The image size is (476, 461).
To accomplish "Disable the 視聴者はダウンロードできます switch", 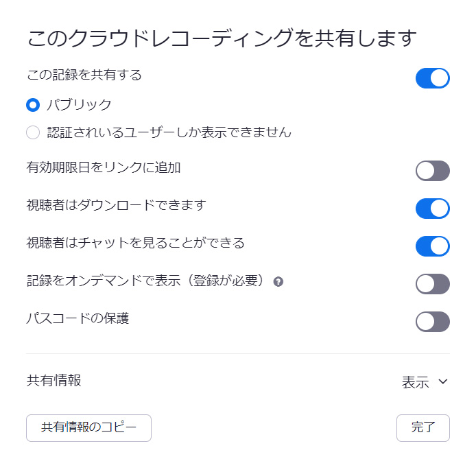I will [432, 209].
